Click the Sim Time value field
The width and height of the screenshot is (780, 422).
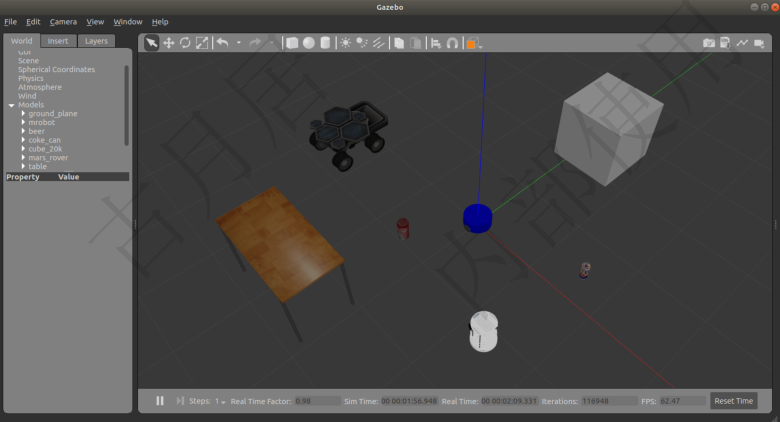(409, 401)
